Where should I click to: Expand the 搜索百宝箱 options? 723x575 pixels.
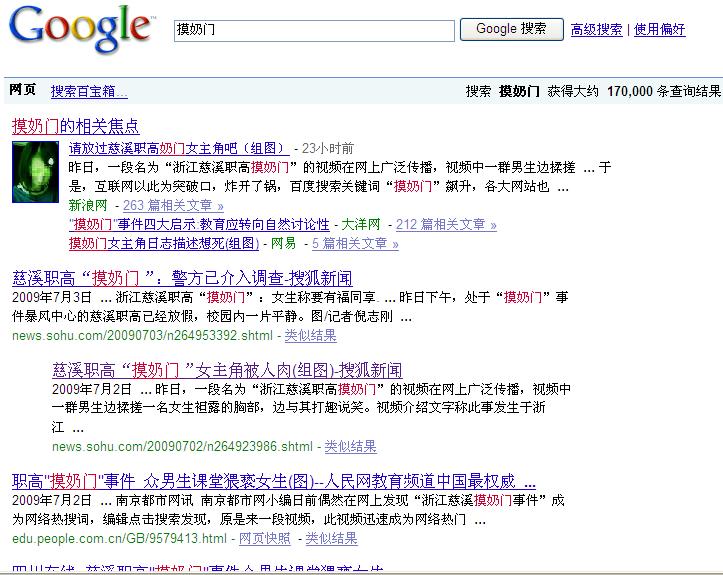[x=89, y=91]
